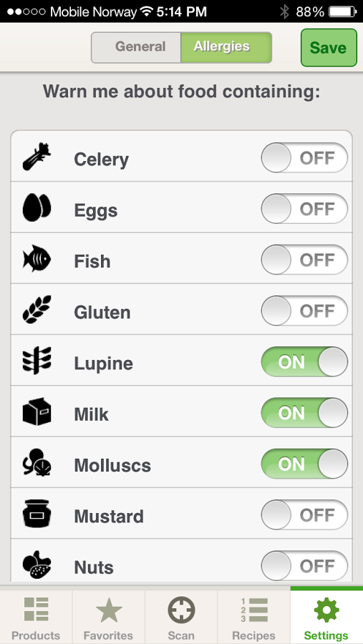
Task: Tap the molluscs octopus icon
Action: point(37,462)
